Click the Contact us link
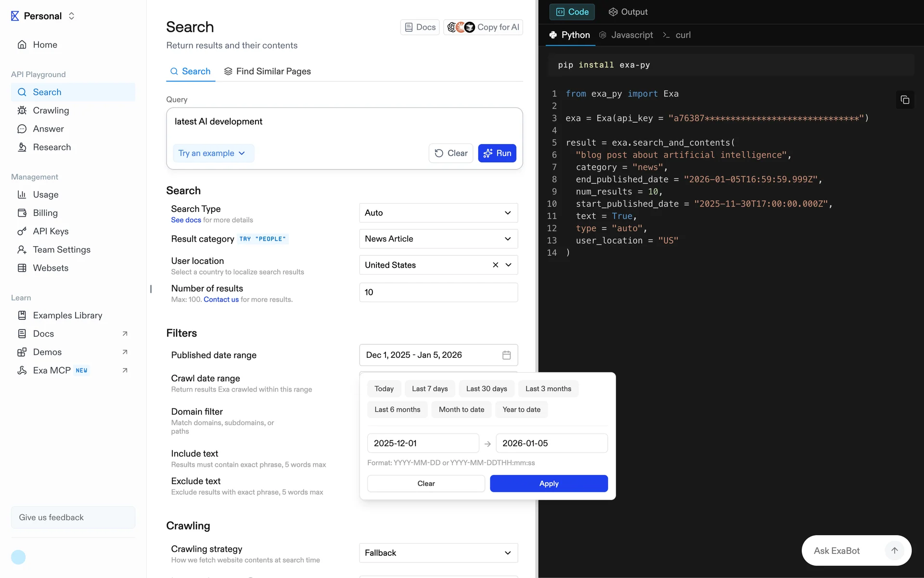This screenshot has width=924, height=578. (221, 300)
